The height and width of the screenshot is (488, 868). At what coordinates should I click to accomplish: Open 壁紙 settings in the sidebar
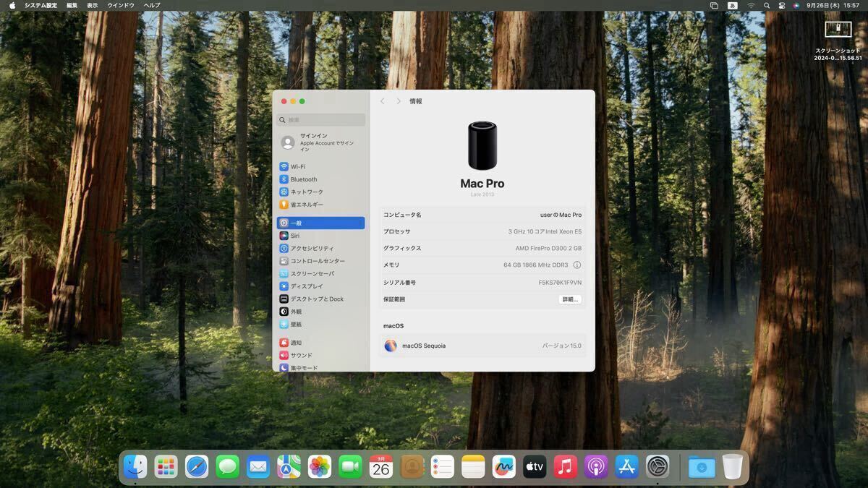(x=320, y=324)
